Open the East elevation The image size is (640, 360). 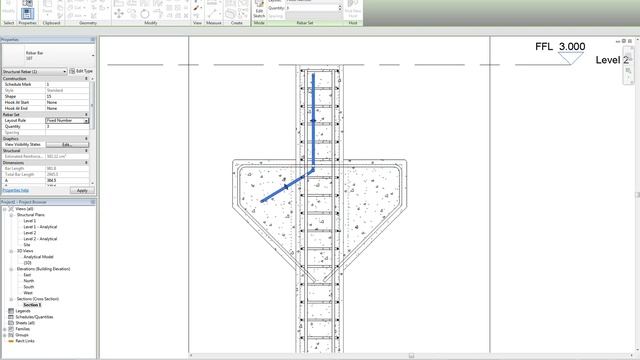[x=27, y=275]
